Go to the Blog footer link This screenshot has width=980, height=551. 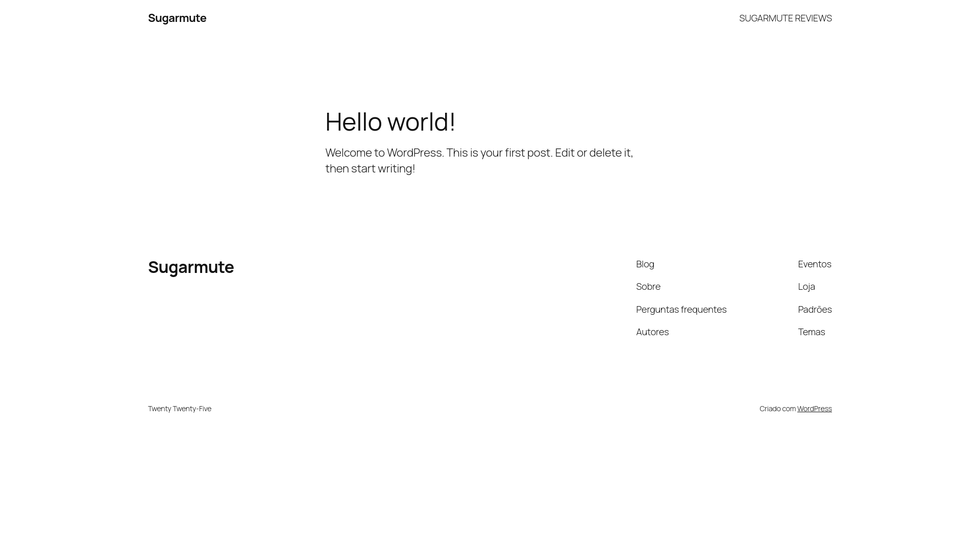point(645,264)
